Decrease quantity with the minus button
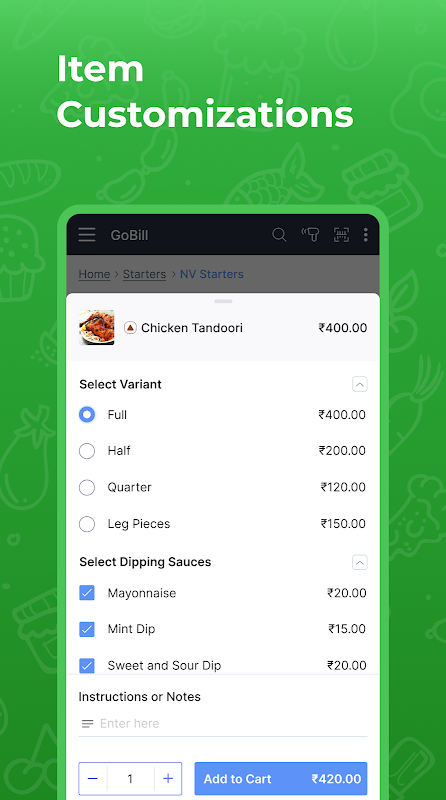Image resolution: width=446 pixels, height=800 pixels. point(93,779)
